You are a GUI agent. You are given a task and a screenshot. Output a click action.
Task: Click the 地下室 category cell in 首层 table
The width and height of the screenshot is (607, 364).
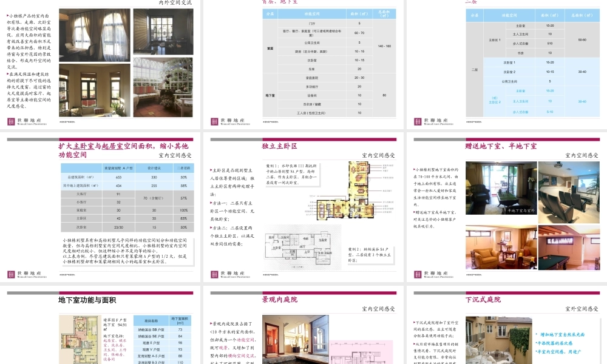(x=270, y=95)
